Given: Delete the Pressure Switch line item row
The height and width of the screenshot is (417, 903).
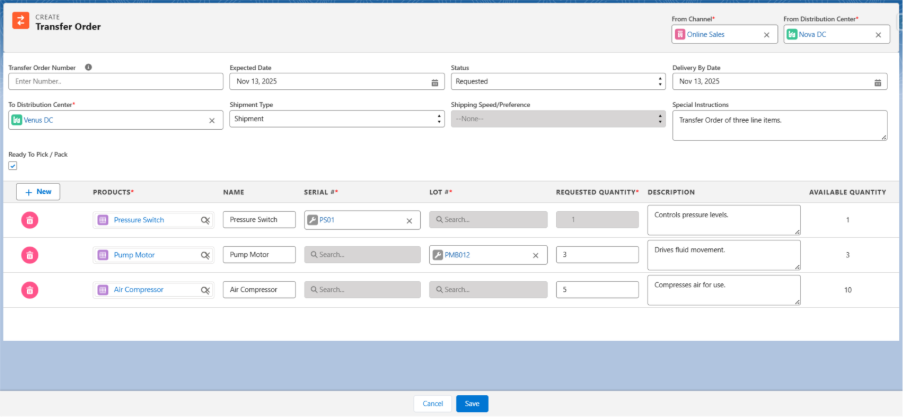Looking at the screenshot, I should click(30, 220).
